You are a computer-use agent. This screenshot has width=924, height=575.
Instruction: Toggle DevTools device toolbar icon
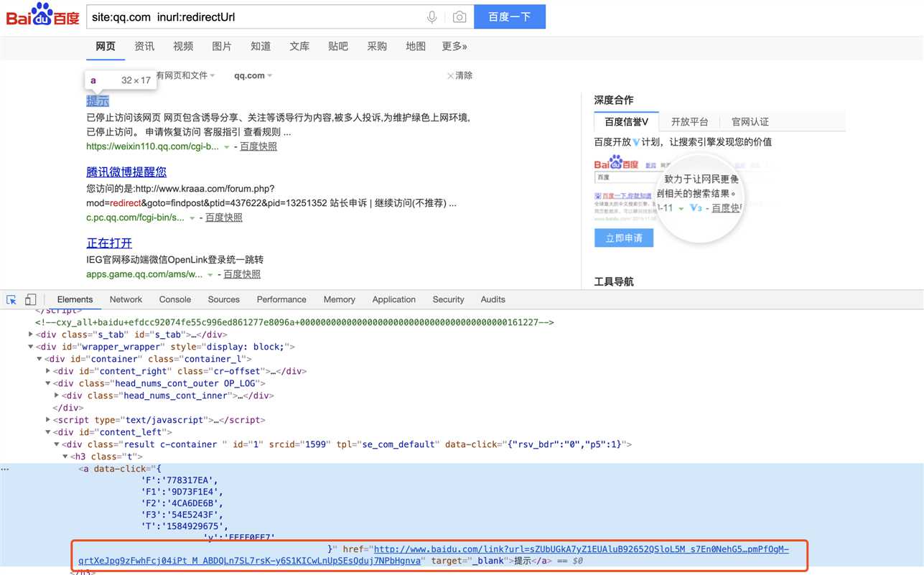(x=30, y=299)
